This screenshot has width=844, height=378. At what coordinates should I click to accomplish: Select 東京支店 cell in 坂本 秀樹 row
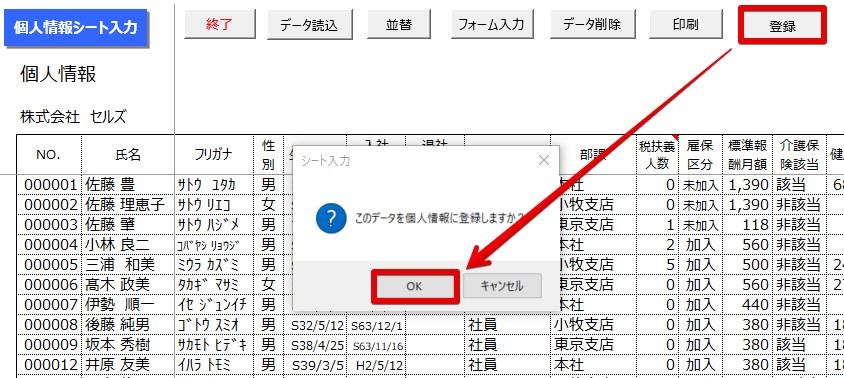pos(593,345)
